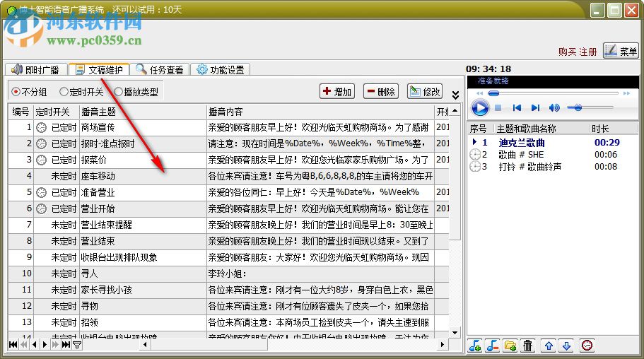The image size is (644, 359).
Task: Click the timer clock icon on row 2
Action: (x=42, y=143)
